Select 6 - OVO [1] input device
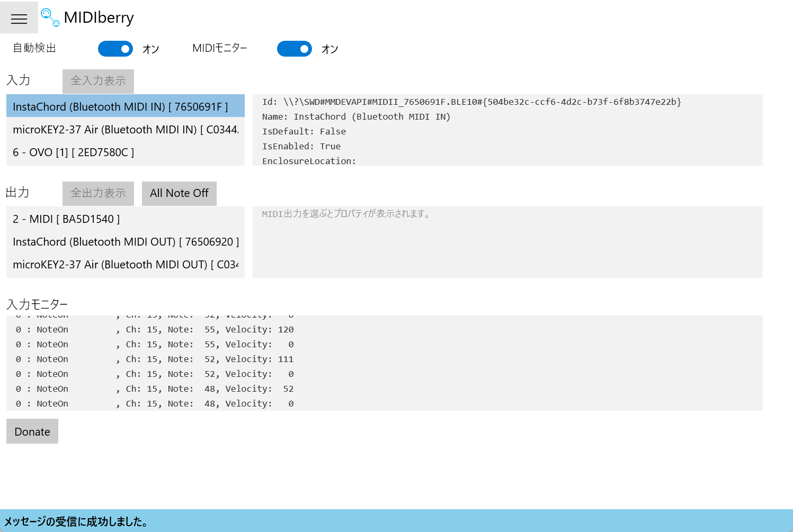 [126, 152]
